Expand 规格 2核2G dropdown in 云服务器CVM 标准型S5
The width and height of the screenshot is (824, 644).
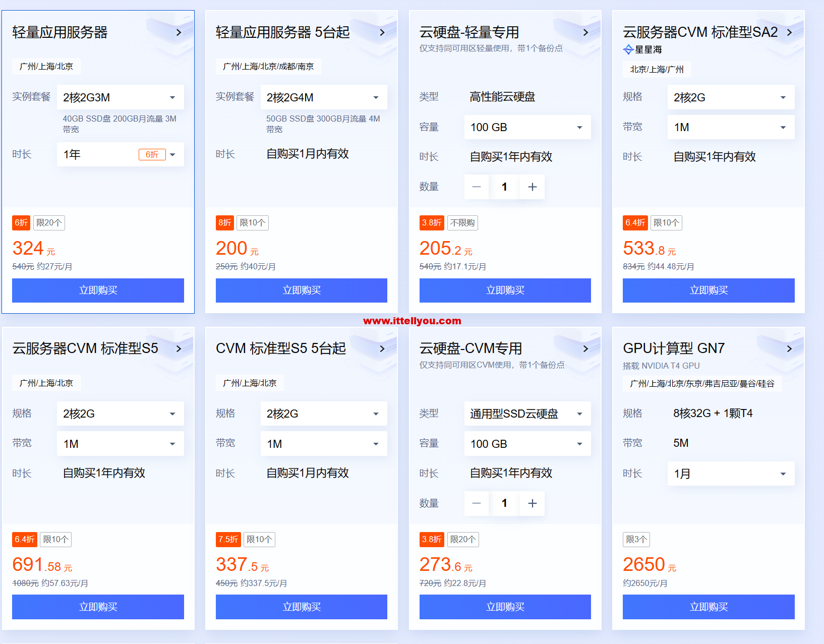(x=121, y=414)
